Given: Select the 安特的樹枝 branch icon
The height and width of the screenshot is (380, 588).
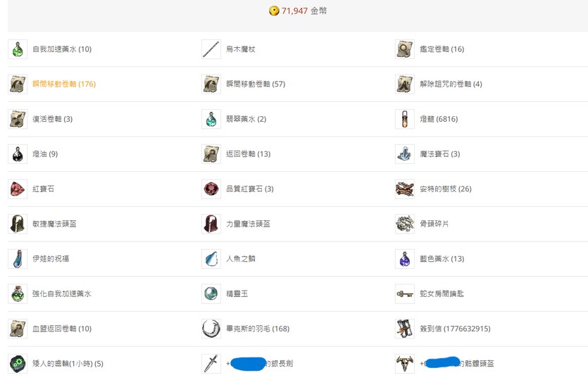Looking at the screenshot, I should (x=404, y=189).
